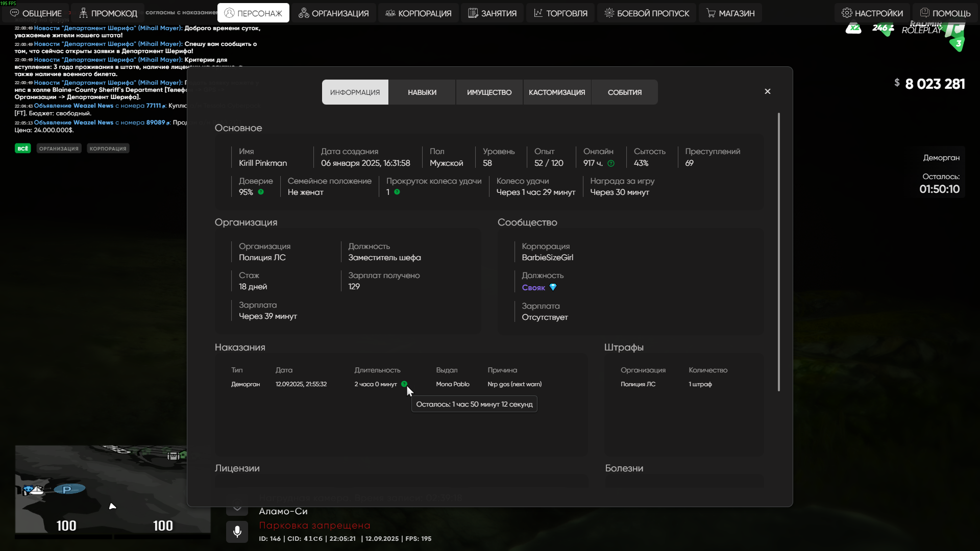Open the Боевой пропуск menu
The width and height of the screenshot is (980, 551).
[x=647, y=13]
